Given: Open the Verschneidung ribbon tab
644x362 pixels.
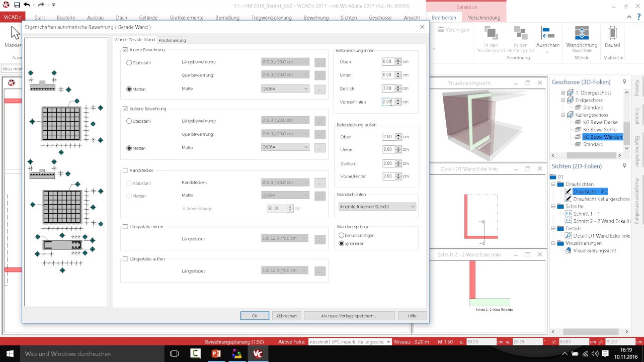Looking at the screenshot, I should (484, 18).
